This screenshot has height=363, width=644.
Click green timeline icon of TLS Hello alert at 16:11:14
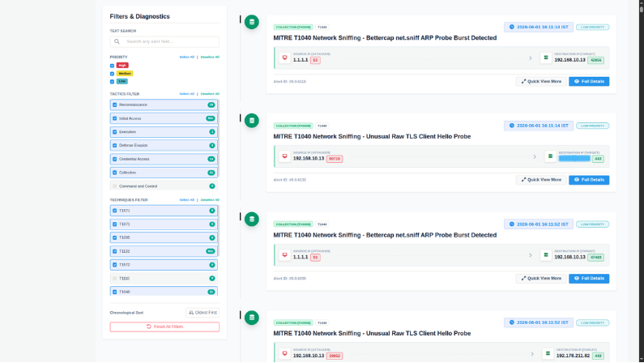tap(252, 120)
